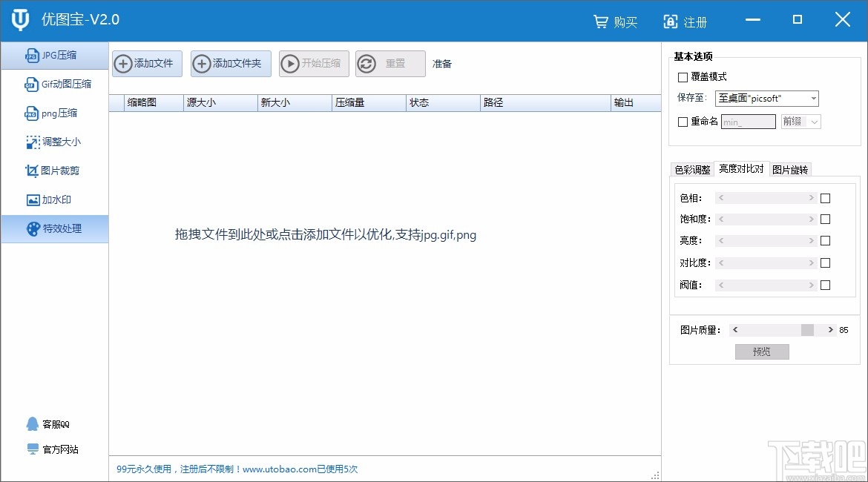Click the 重命名 prefix input field
Screen dimensions: 868x482
pos(748,121)
